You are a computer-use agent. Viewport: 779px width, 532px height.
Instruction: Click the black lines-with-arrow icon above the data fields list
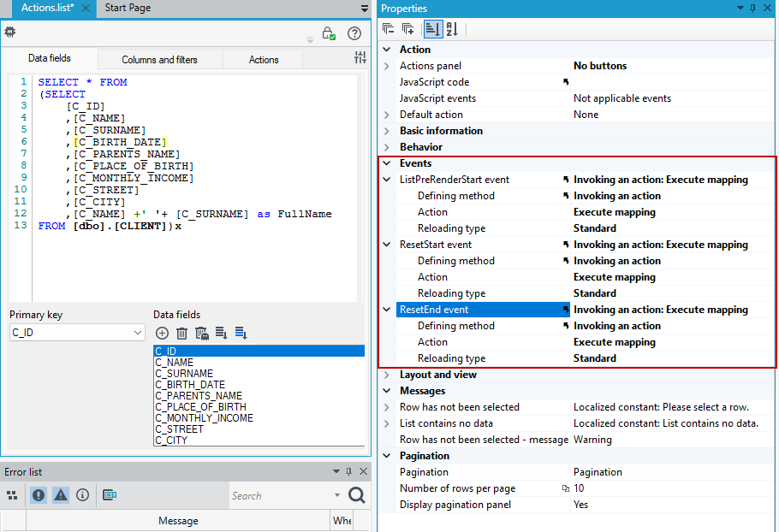(x=221, y=334)
